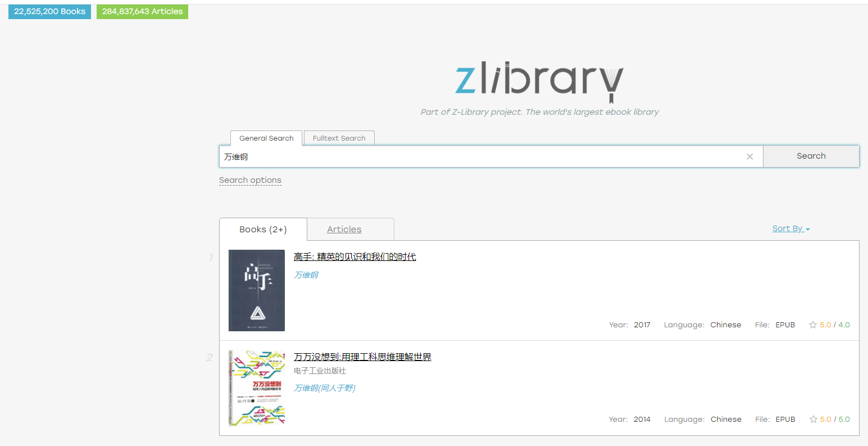
Task: Switch to the Fulltext Search tab
Action: coord(339,138)
